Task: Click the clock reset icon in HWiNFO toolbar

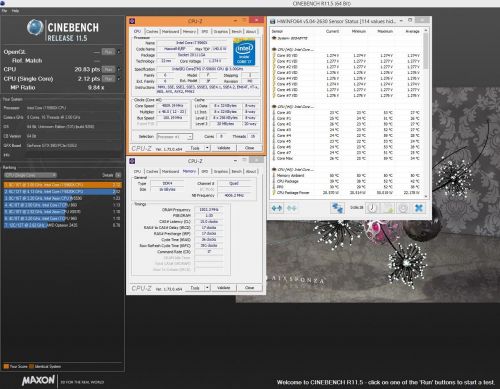Action: click(x=372, y=208)
